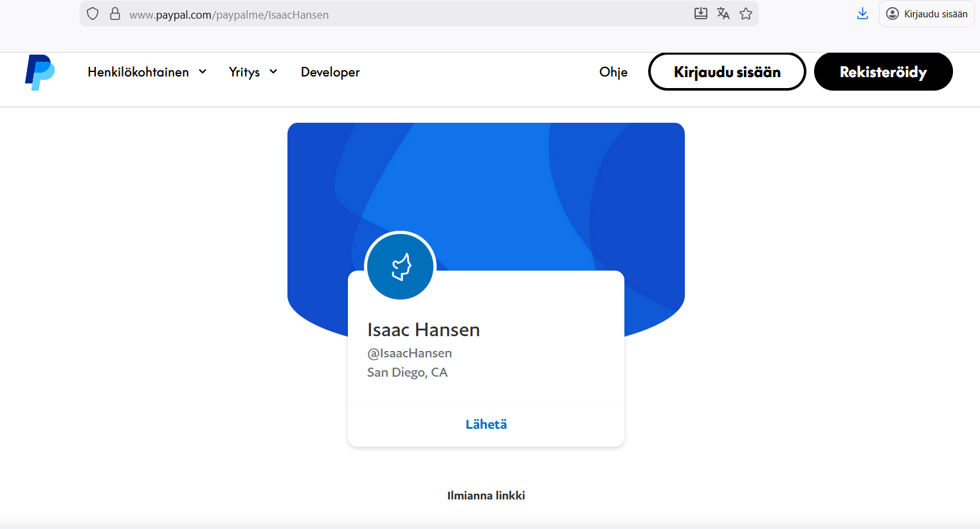Click the padlock site security icon
Viewport: 980px width, 529px height.
[115, 13]
